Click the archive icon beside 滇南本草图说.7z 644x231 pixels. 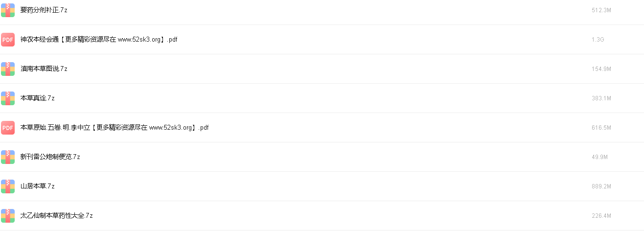coord(8,69)
